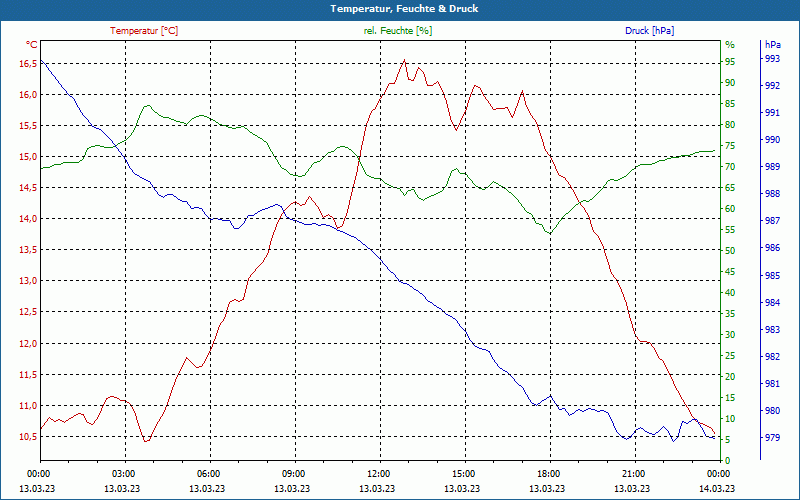Click the '25' value on humidity axis
Viewport: 800px width, 500px height.
click(730, 356)
